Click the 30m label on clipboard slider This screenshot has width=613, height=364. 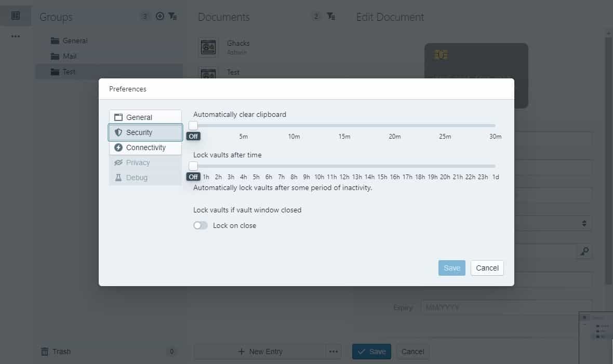(495, 137)
